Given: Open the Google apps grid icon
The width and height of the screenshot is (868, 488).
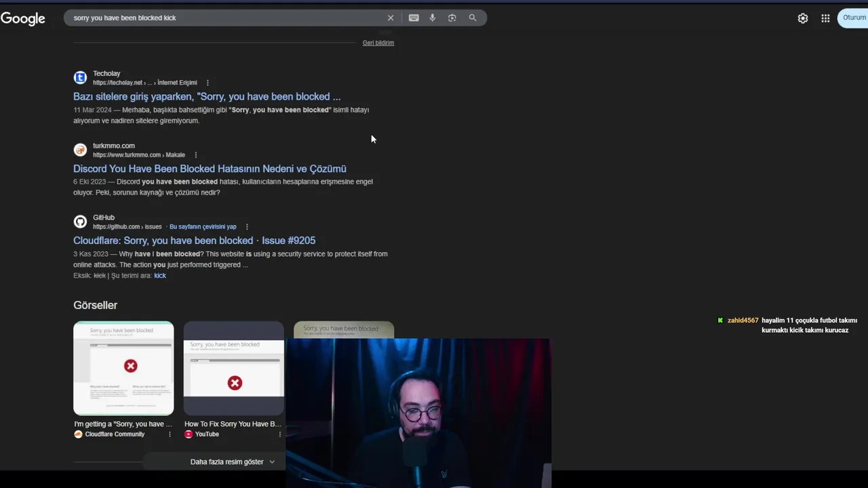Looking at the screenshot, I should click(x=825, y=18).
